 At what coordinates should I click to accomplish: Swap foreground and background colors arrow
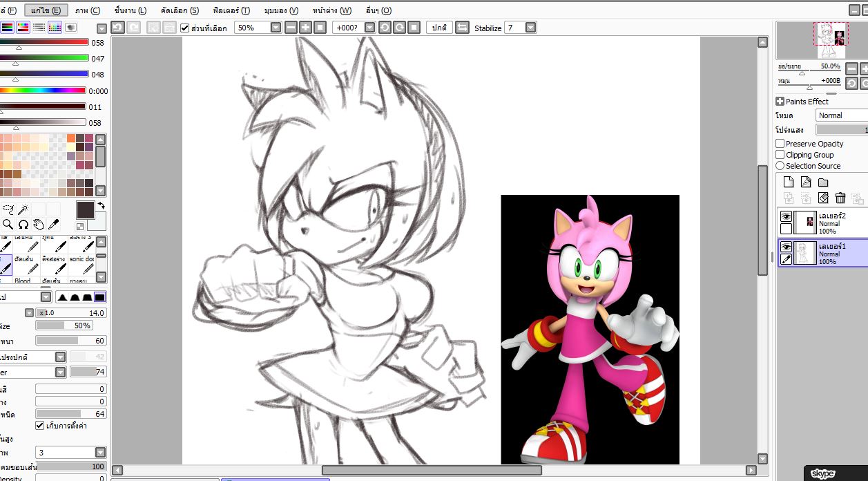tap(101, 206)
